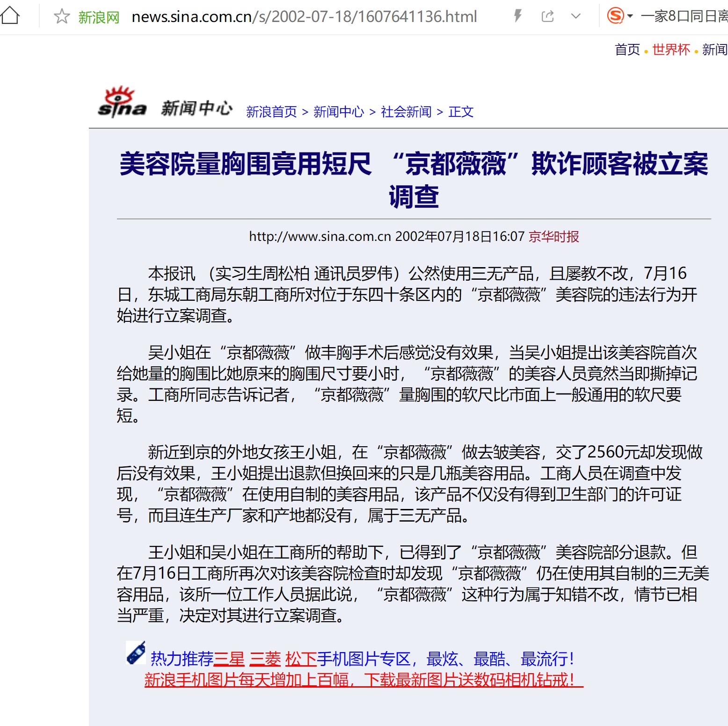The width and height of the screenshot is (728, 726).
Task: Click the Sina logo image
Action: pos(122,102)
